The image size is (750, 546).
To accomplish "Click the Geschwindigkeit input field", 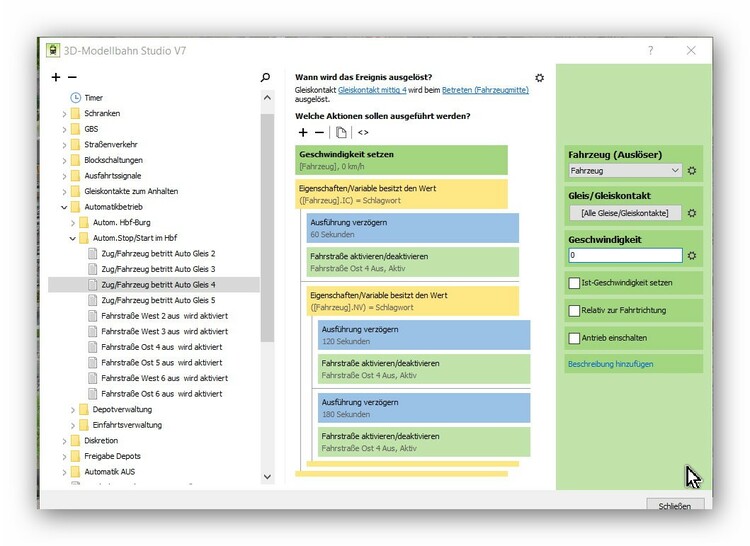I will point(625,255).
